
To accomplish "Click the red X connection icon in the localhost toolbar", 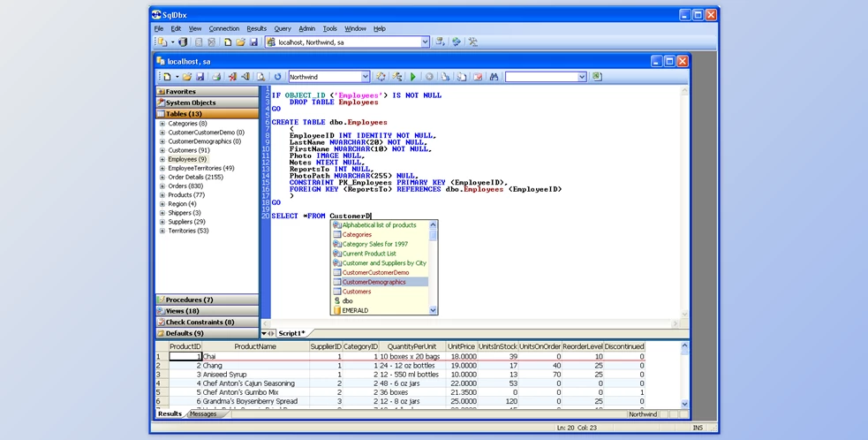I will click(x=232, y=77).
